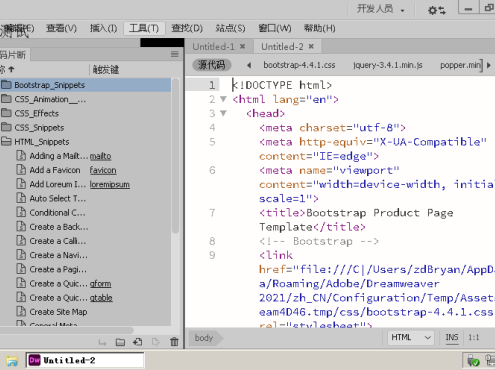The height and width of the screenshot is (370, 495).
Task: Click the qform trigger key link
Action: (x=100, y=284)
